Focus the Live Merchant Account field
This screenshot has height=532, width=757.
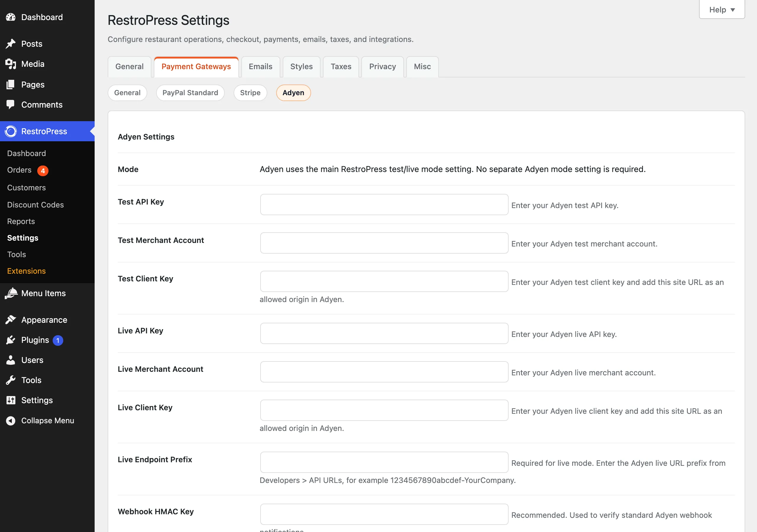[384, 372]
